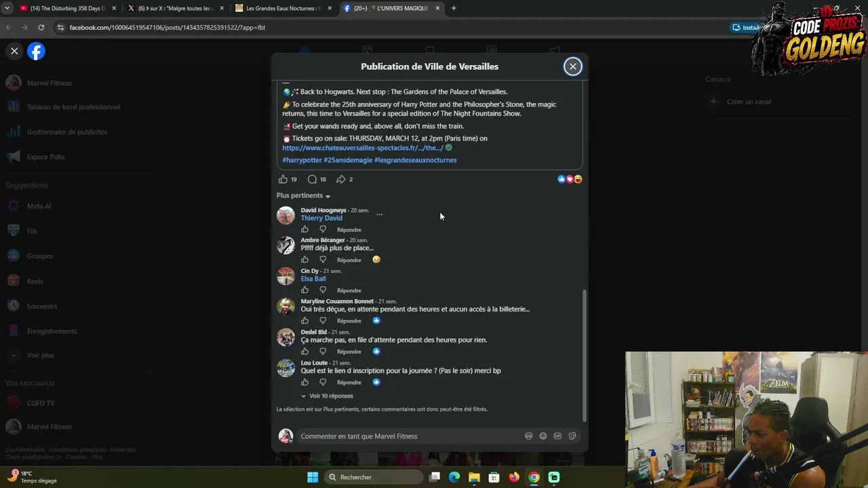View like reaction on Lou Loute's comment
Screen dimensions: 868x488
coord(376,382)
